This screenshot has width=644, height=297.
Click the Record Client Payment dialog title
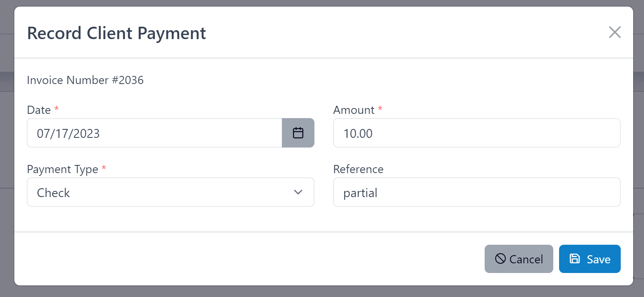click(116, 33)
